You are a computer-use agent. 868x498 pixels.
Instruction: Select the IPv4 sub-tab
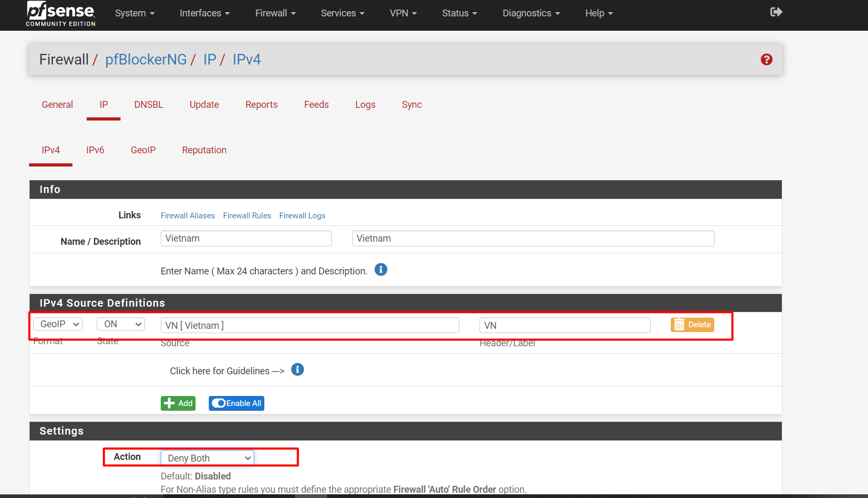pyautogui.click(x=51, y=150)
